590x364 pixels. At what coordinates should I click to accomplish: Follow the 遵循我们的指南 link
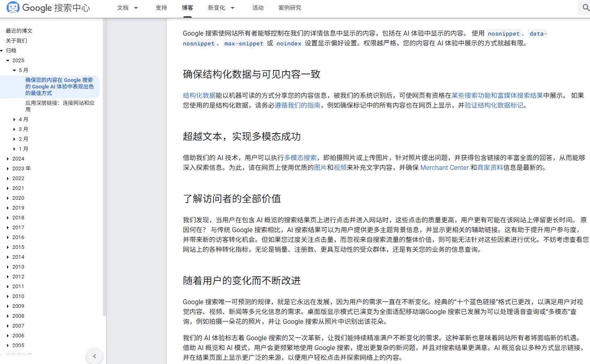[297, 105]
